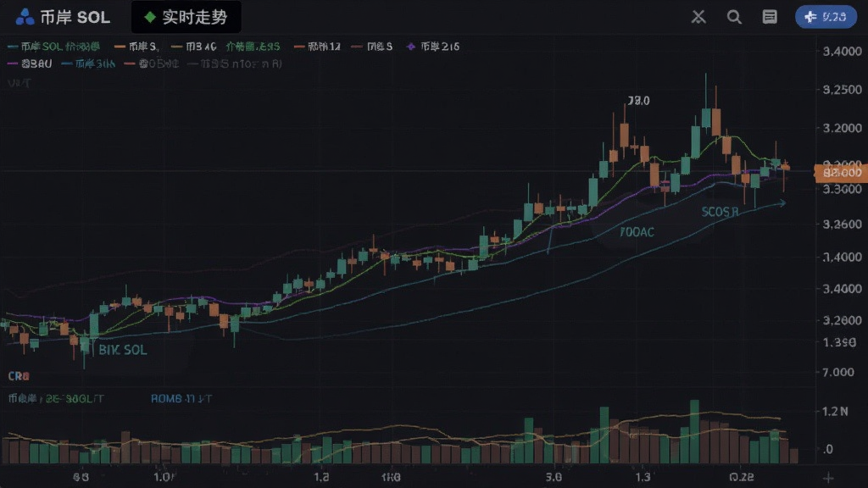868x488 pixels.
Task: Click the SCOS R annotation near the arrow
Action: coord(720,212)
